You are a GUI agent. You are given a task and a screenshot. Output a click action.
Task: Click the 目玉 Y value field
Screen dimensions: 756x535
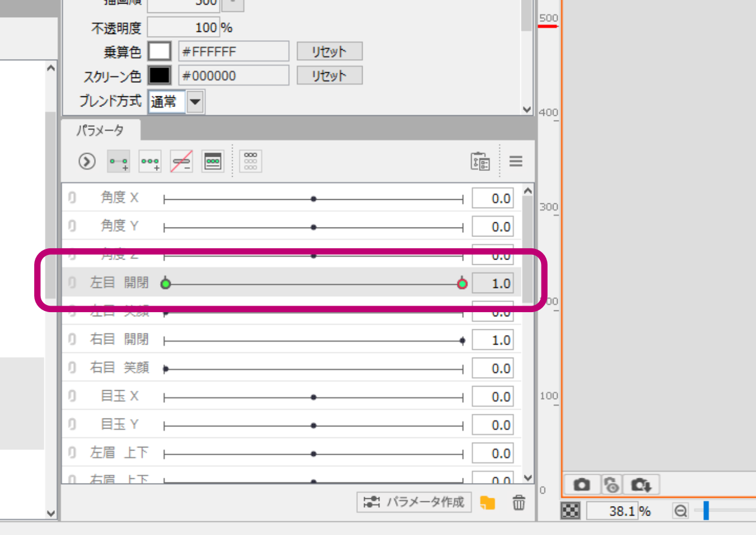click(x=493, y=426)
